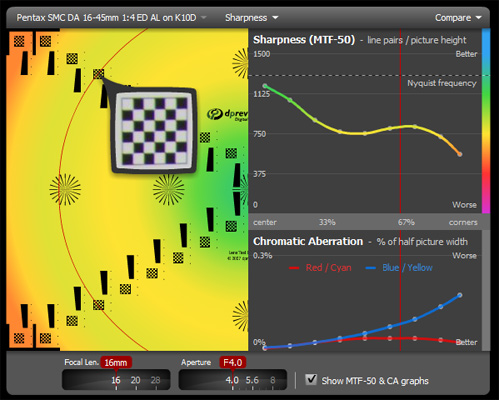Click the magnified checkerboard crop popup
The height and width of the screenshot is (400, 499).
coord(154,130)
